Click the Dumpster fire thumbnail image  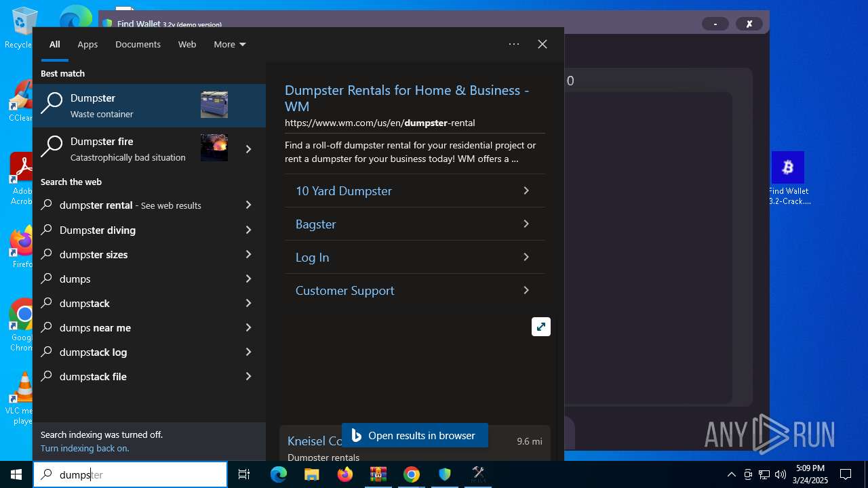[214, 148]
